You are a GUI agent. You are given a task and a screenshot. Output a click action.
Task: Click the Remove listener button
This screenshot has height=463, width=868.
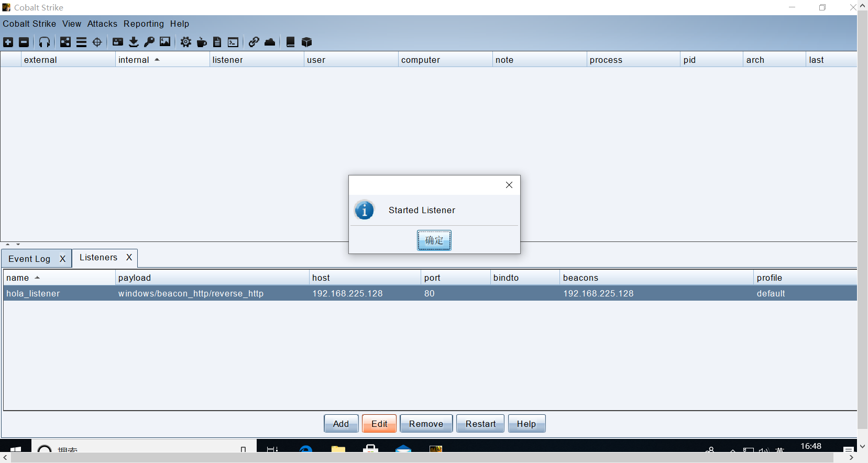tap(426, 424)
